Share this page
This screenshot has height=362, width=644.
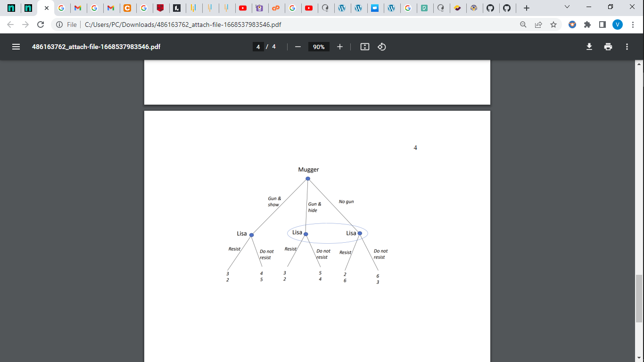pyautogui.click(x=538, y=25)
